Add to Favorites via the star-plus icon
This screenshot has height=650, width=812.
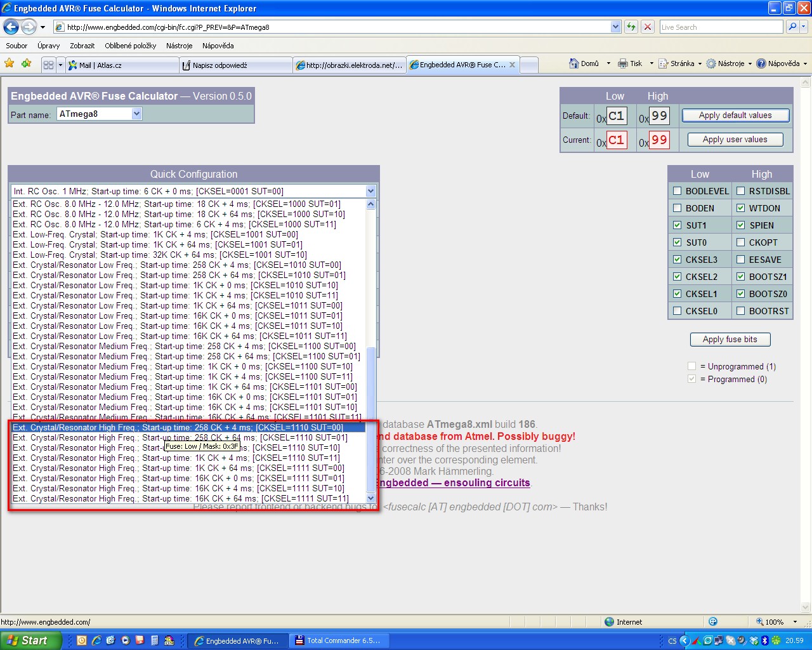coord(26,63)
